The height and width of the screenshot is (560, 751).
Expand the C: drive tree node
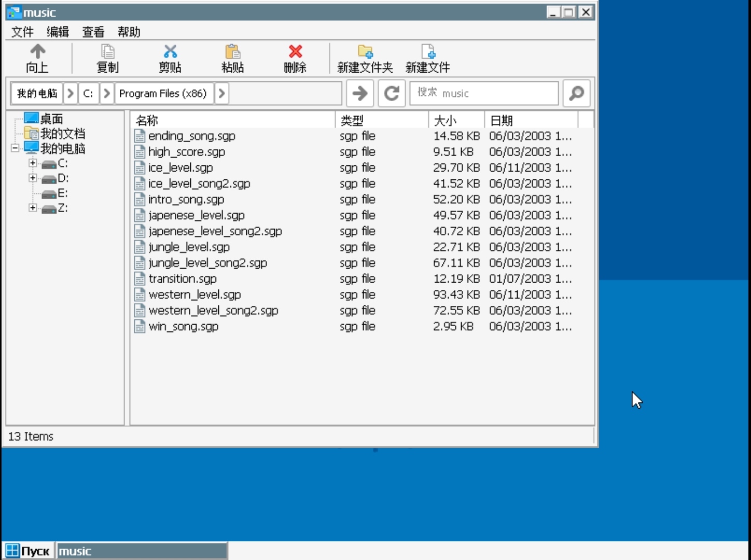[33, 163]
